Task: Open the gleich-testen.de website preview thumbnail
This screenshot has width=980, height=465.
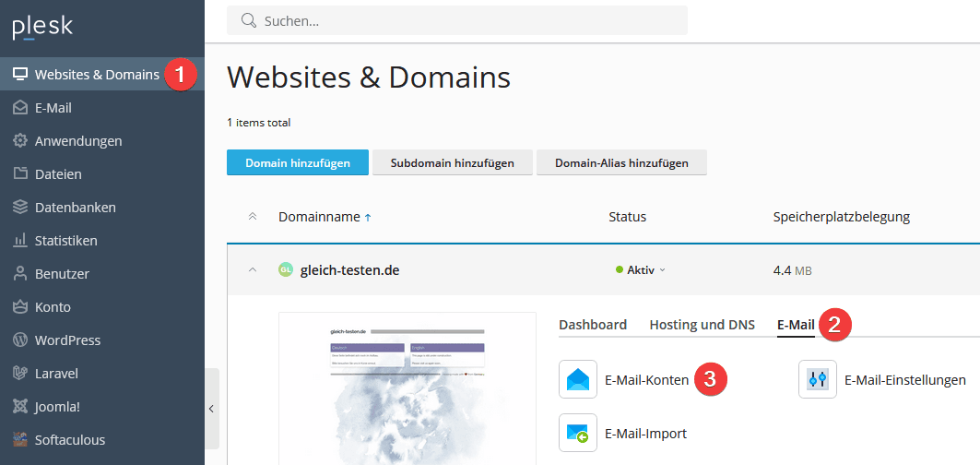Action: pyautogui.click(x=407, y=387)
